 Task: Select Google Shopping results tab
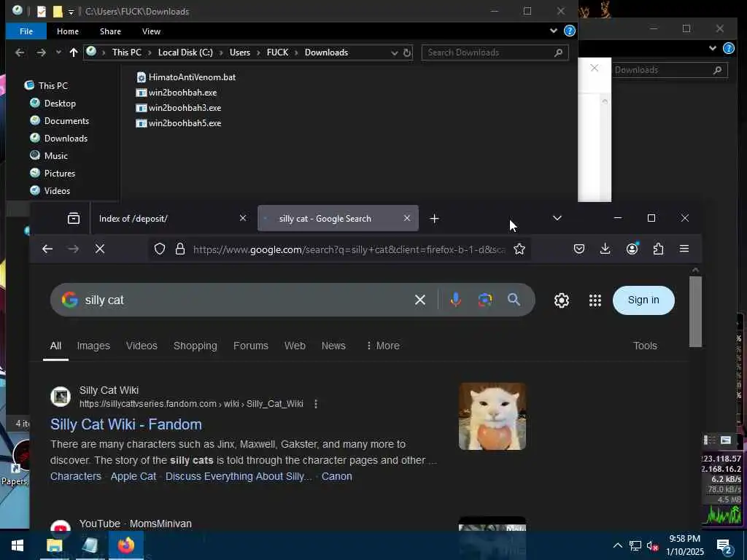click(196, 346)
